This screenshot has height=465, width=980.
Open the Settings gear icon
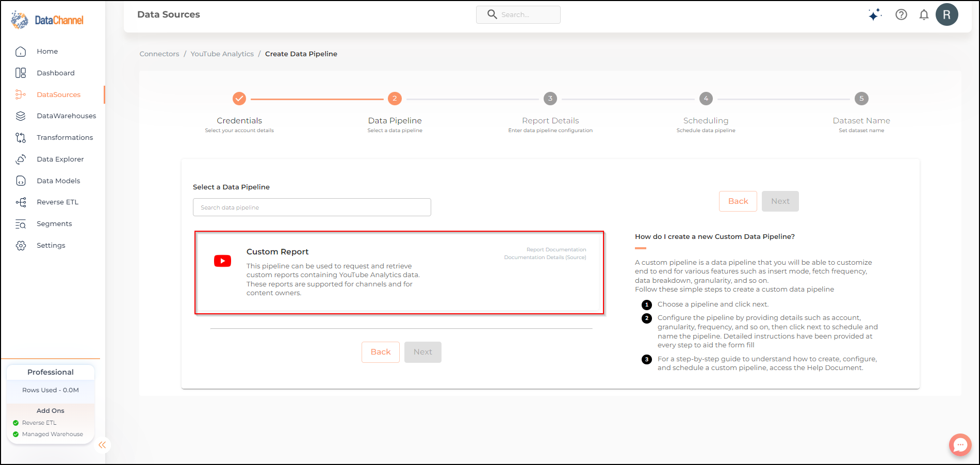click(21, 246)
